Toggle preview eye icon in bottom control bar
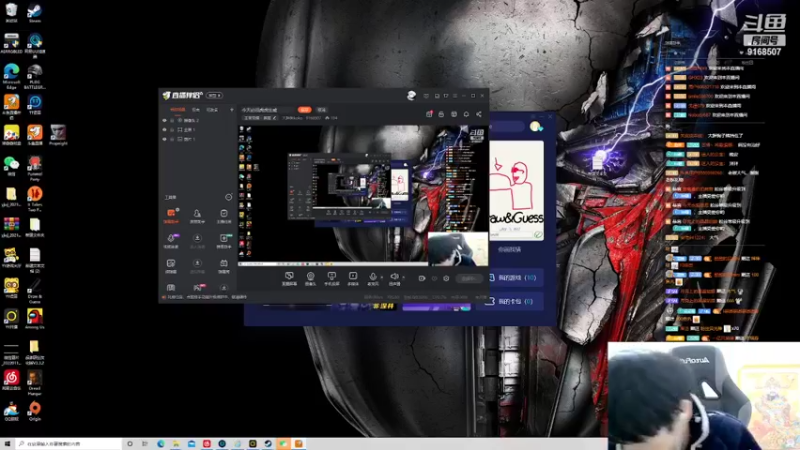Viewport: 800px width, 450px height. click(434, 279)
